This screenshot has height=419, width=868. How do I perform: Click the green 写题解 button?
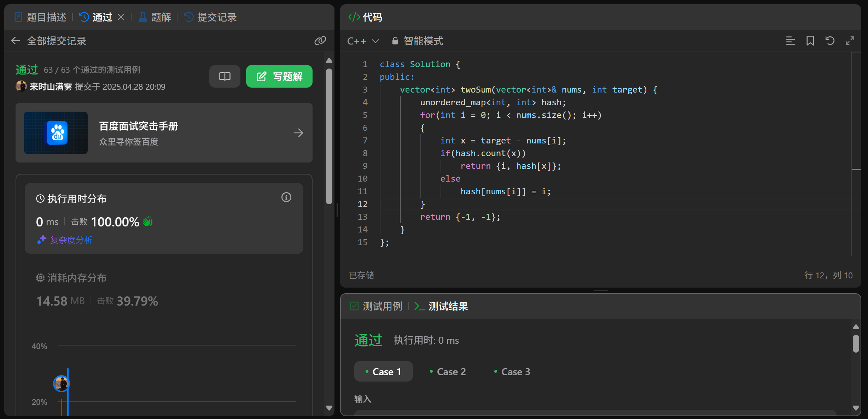click(x=279, y=76)
